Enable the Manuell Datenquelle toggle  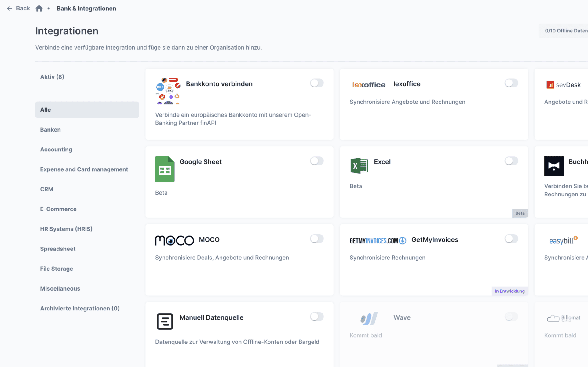[x=316, y=317]
